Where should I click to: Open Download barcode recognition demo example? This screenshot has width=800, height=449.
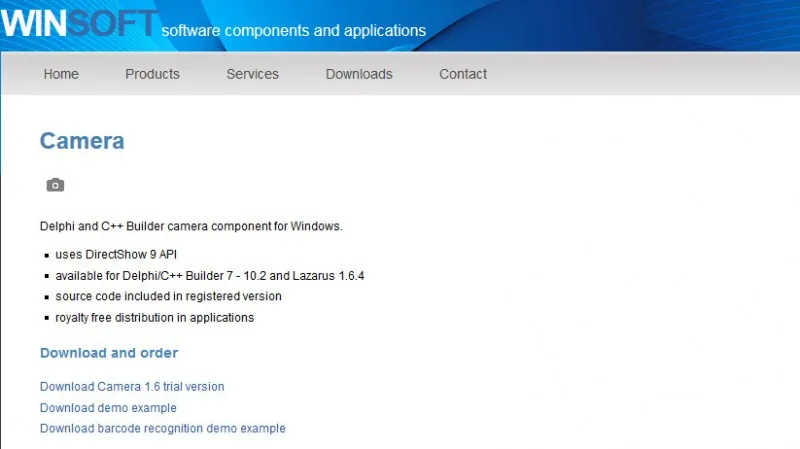(163, 429)
